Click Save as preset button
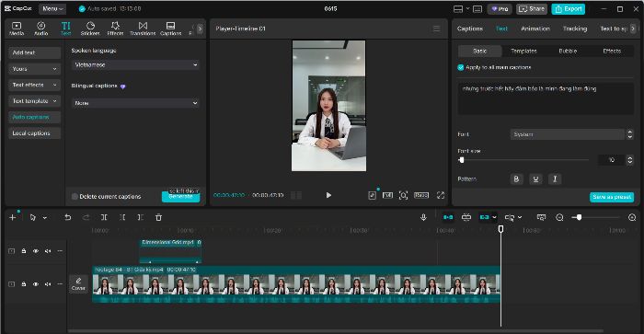This screenshot has height=334, width=644. pos(612,197)
